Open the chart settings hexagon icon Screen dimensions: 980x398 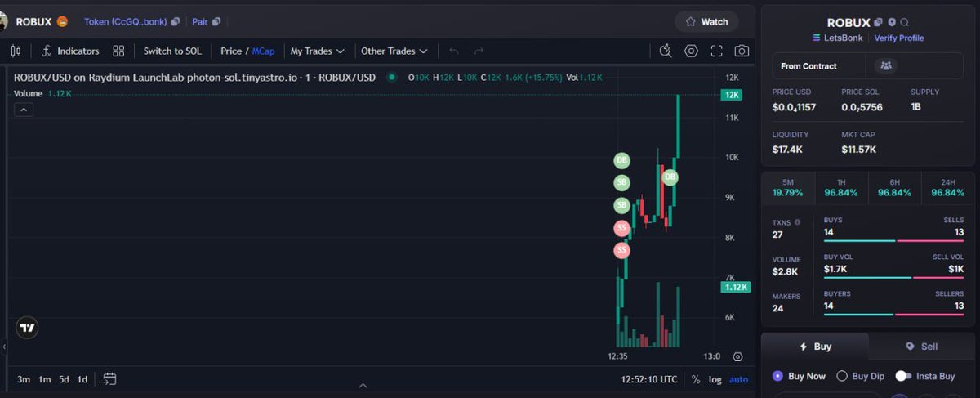(692, 51)
